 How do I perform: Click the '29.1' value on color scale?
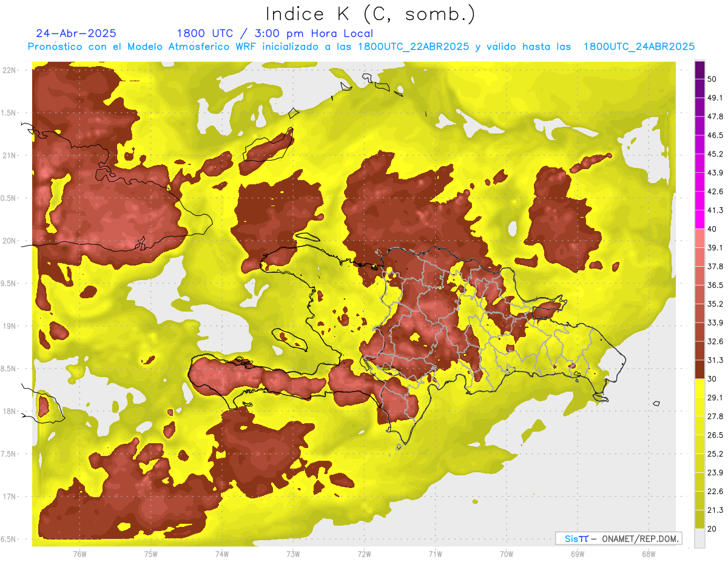pos(715,398)
